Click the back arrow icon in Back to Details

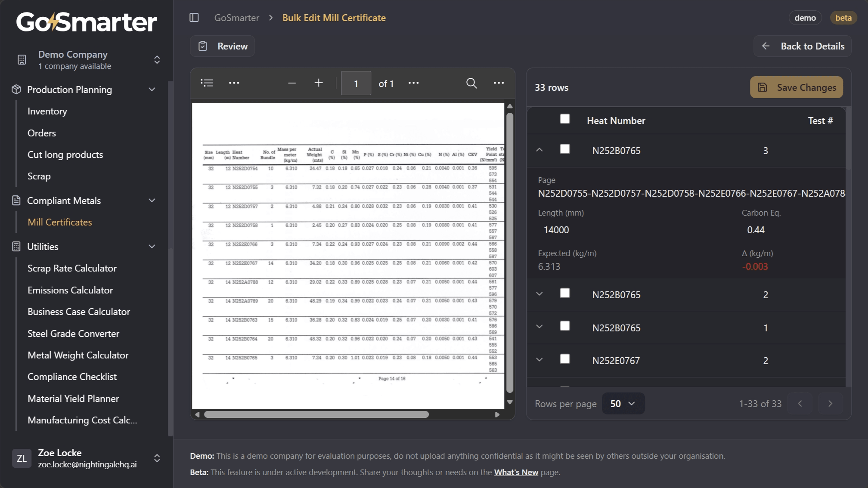[x=766, y=46]
